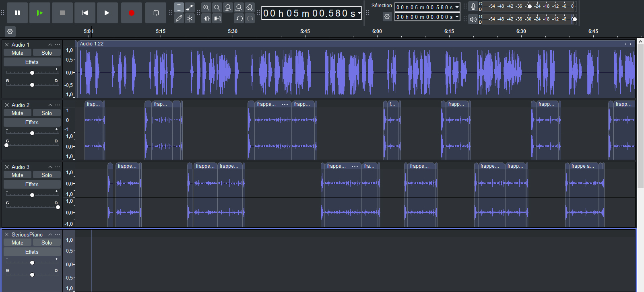The width and height of the screenshot is (644, 292).
Task: Solo the Audio 3 track
Action: pos(47,175)
